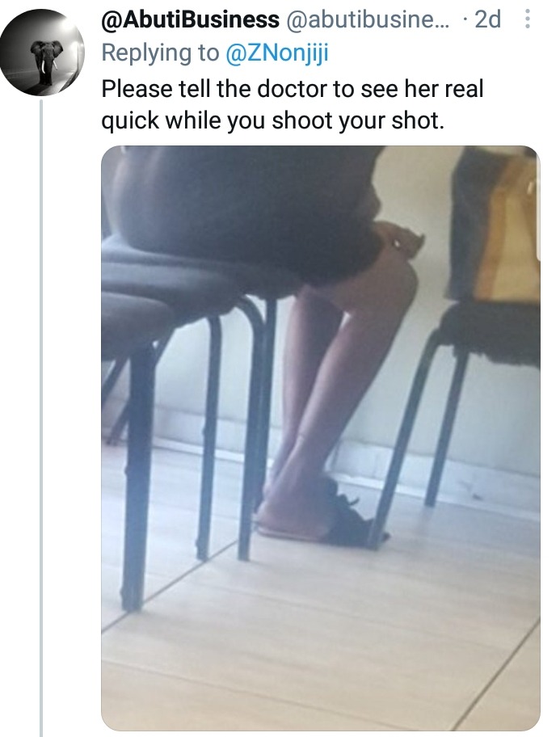Tap the elephant profile picture avatar
The image size is (560, 737).
(42, 53)
